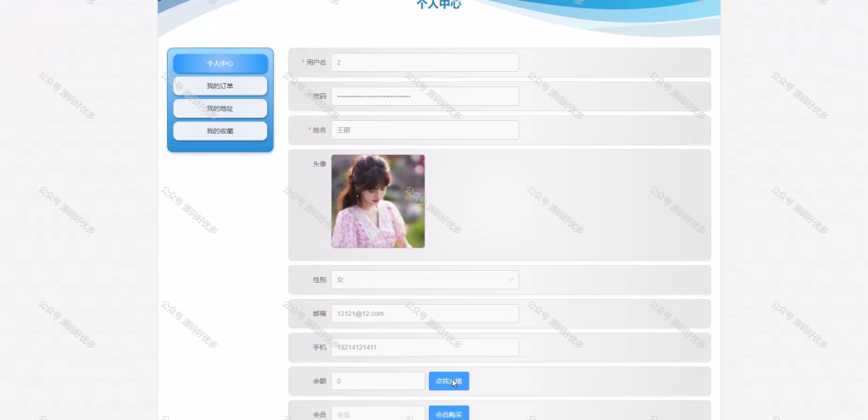Click the 会员 membership input field
Image resolution: width=868 pixels, height=420 pixels.
click(x=378, y=413)
